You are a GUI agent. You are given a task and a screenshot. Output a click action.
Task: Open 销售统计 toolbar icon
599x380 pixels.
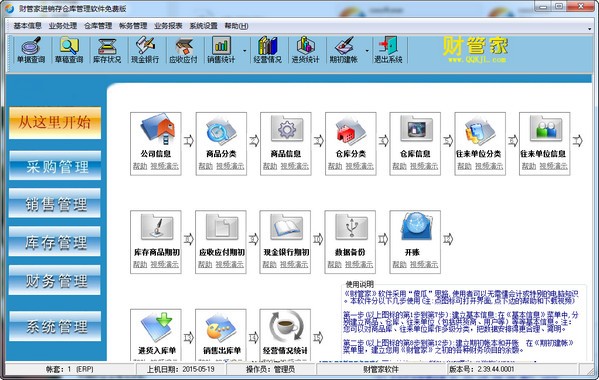pyautogui.click(x=221, y=50)
